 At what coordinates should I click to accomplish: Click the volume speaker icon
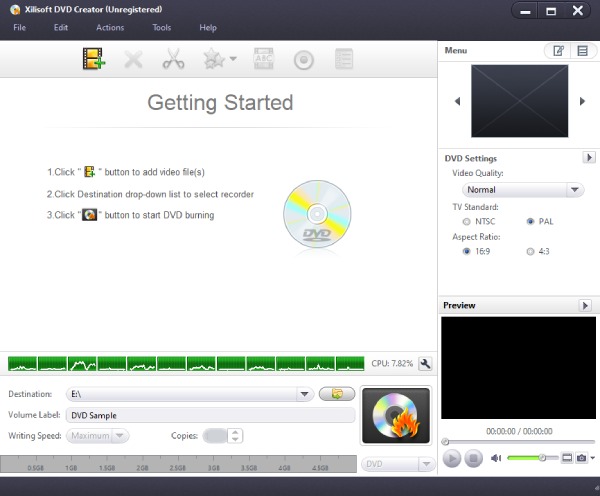pos(496,458)
